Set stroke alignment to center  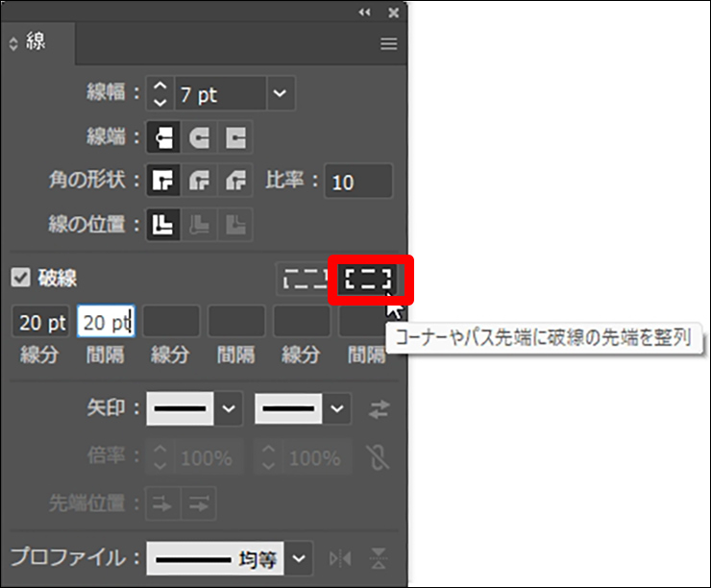pyautogui.click(x=164, y=225)
